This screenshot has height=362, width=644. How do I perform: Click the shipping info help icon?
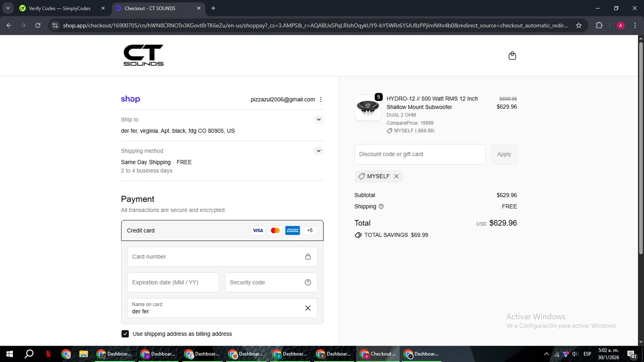[381, 206]
